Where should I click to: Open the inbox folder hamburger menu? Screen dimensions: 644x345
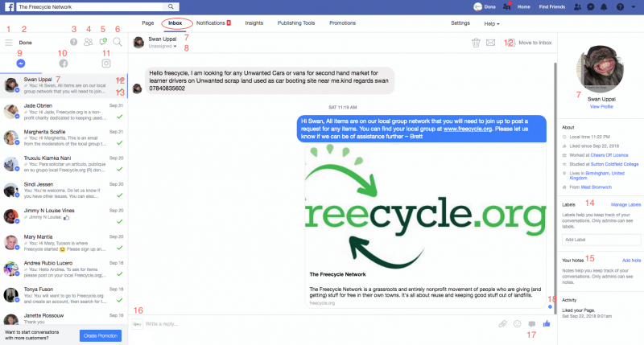coord(9,42)
